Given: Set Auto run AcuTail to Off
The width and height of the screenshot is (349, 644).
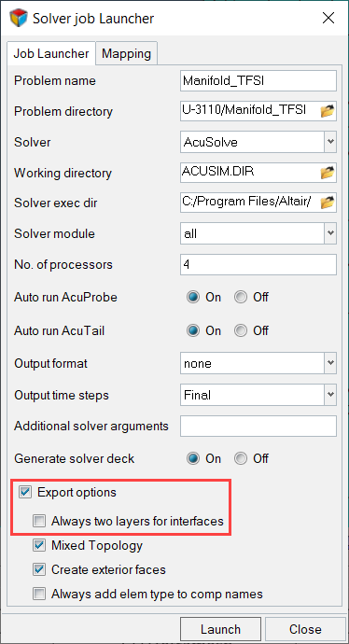Looking at the screenshot, I should pos(241,330).
